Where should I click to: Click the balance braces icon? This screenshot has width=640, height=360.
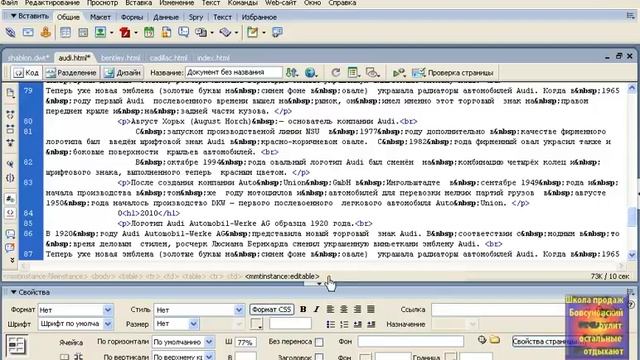click(x=10, y=178)
